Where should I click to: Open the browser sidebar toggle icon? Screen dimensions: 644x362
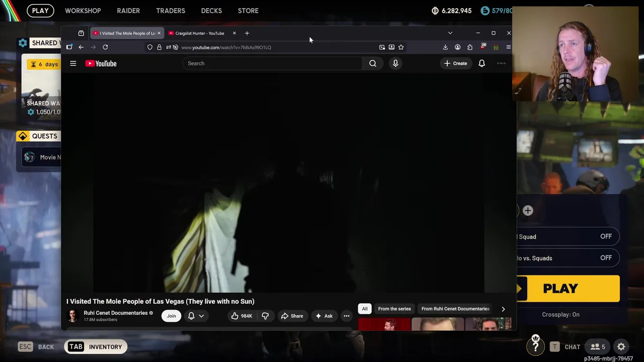coord(69,47)
